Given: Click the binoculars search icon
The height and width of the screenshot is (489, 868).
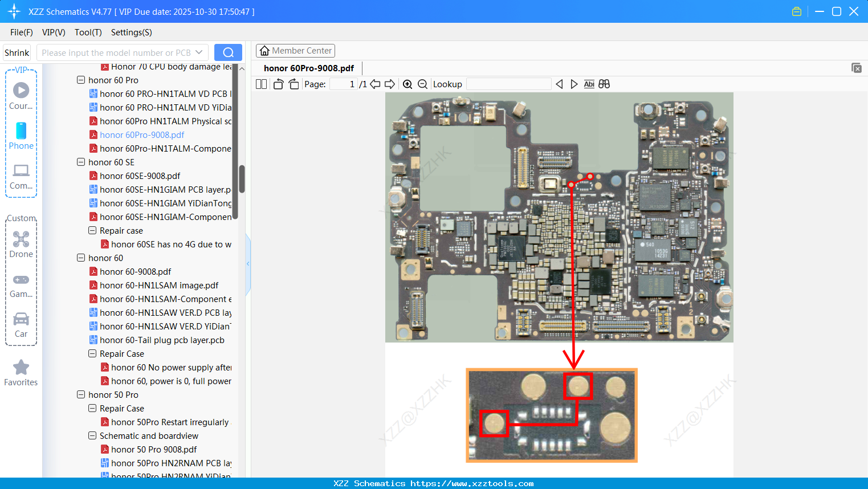Looking at the screenshot, I should point(604,84).
